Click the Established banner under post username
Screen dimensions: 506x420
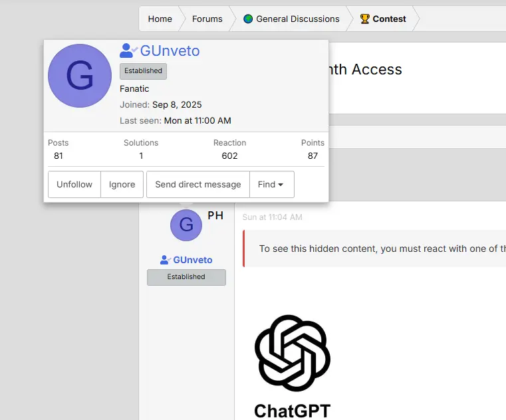tap(186, 277)
